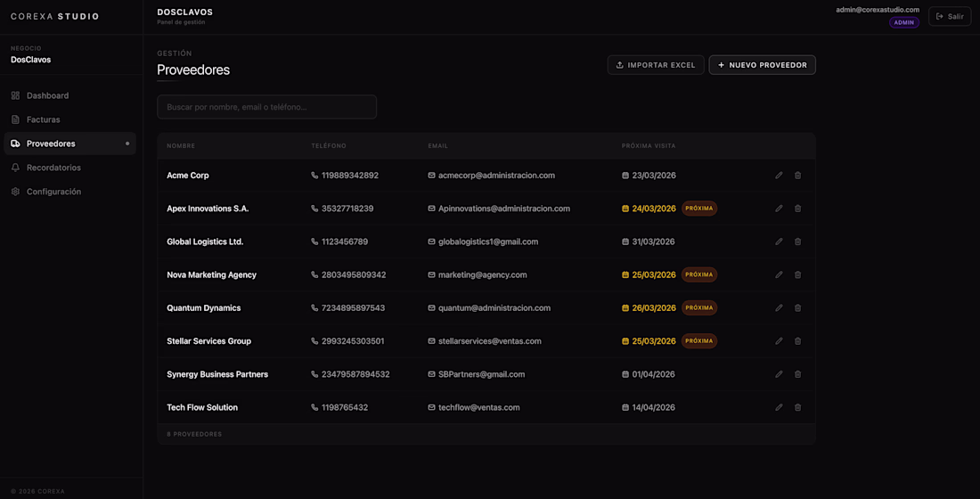
Task: Edit the Global Logistics Ltd. row
Action: 779,241
